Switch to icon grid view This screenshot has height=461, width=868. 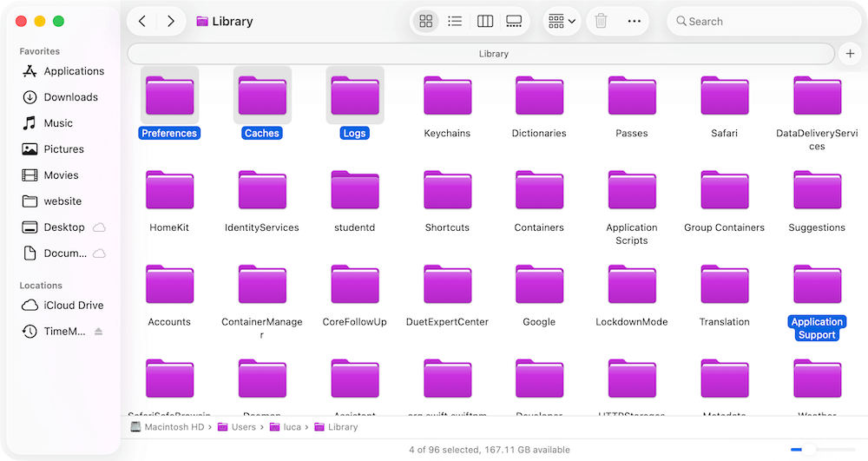pyautogui.click(x=425, y=22)
